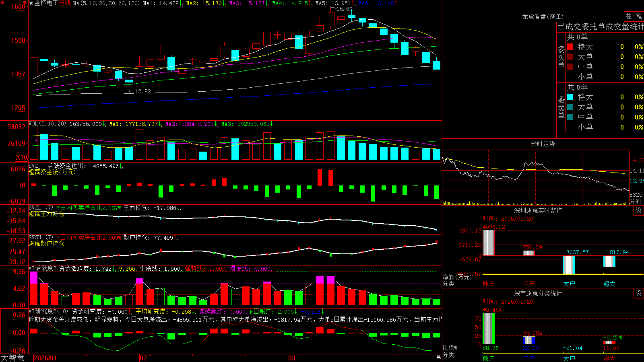
Task: Click the MA(5,10,20,30,60,120) indicator parameters
Action: [x=106, y=3]
